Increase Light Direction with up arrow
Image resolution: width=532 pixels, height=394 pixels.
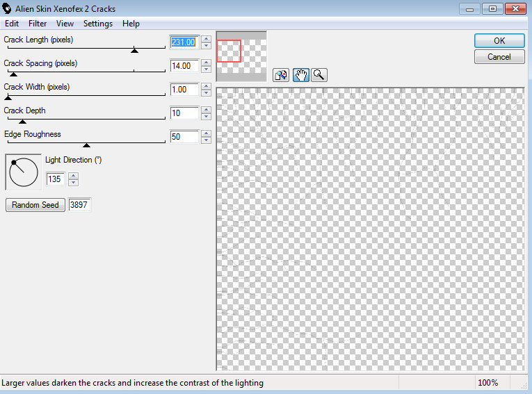(73, 176)
